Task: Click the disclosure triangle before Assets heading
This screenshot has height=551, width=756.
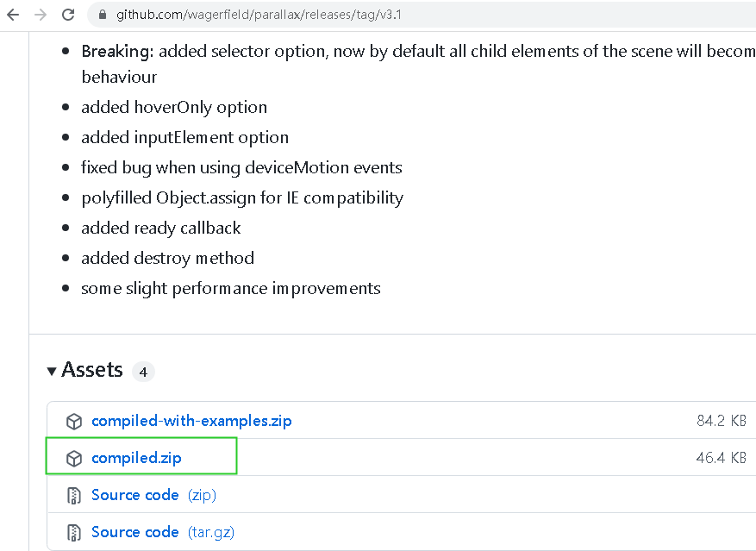Action: [x=52, y=370]
